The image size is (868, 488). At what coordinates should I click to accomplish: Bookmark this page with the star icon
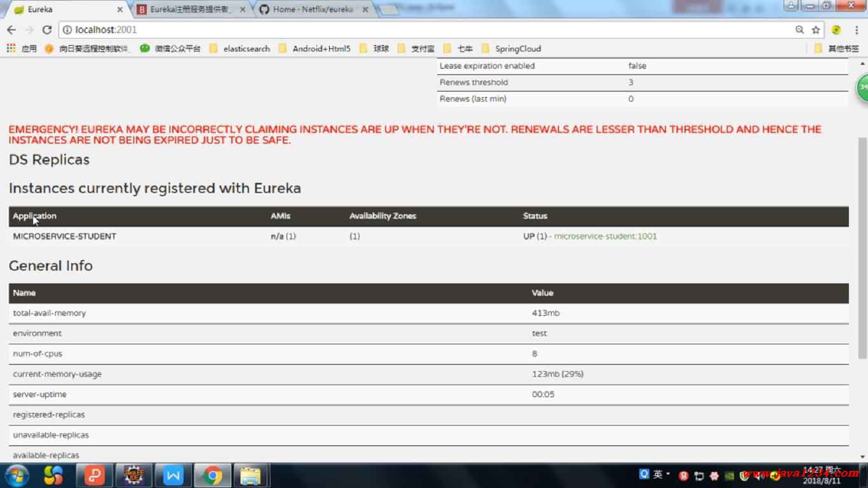(x=816, y=30)
